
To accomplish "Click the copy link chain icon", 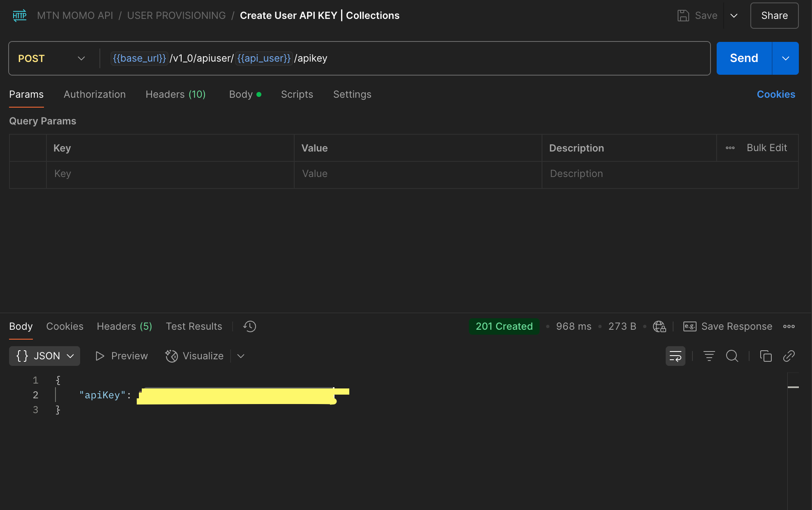I will coord(789,356).
